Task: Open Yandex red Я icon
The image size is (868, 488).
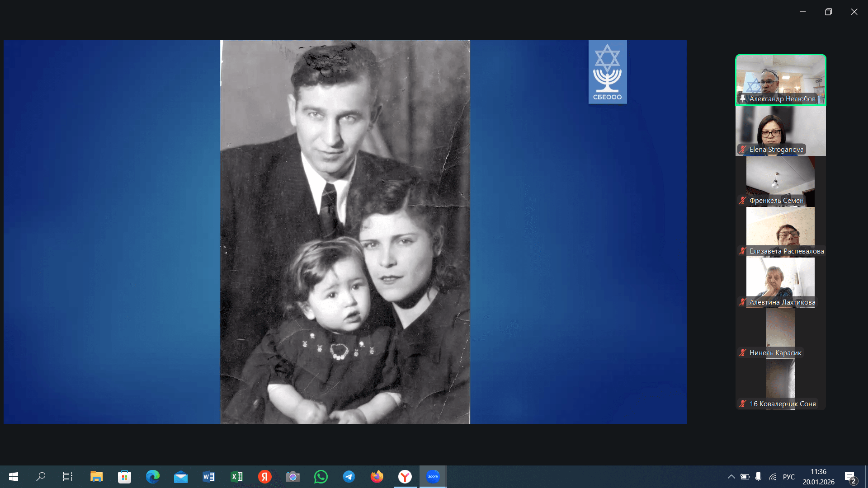Action: click(265, 477)
